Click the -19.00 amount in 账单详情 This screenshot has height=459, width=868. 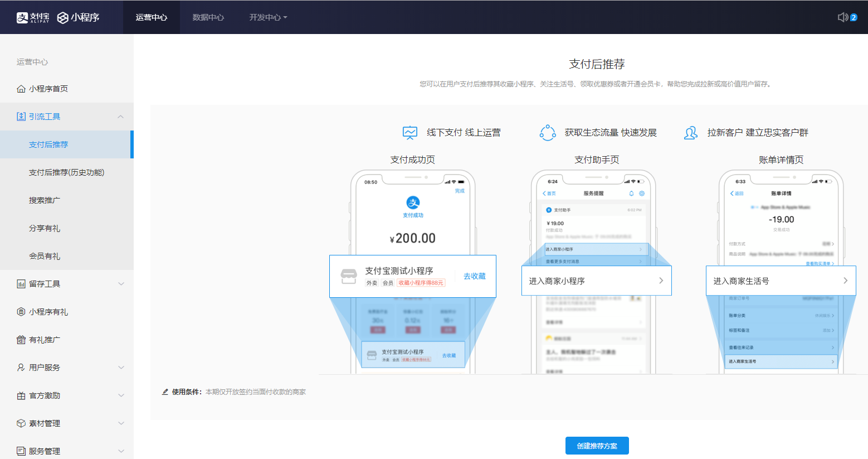[781, 220]
